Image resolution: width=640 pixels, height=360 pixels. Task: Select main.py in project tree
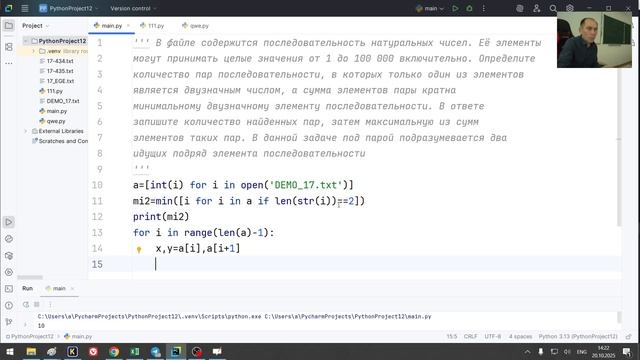point(53,111)
